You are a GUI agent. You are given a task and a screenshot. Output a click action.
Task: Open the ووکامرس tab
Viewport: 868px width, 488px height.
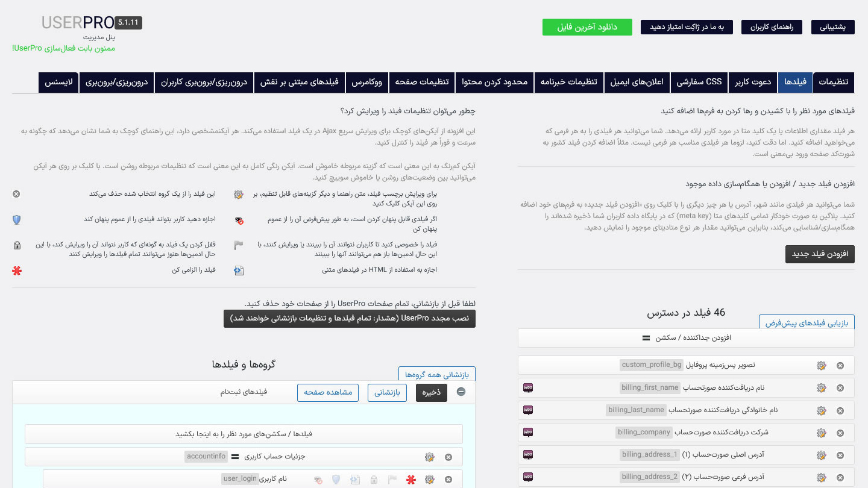[367, 82]
